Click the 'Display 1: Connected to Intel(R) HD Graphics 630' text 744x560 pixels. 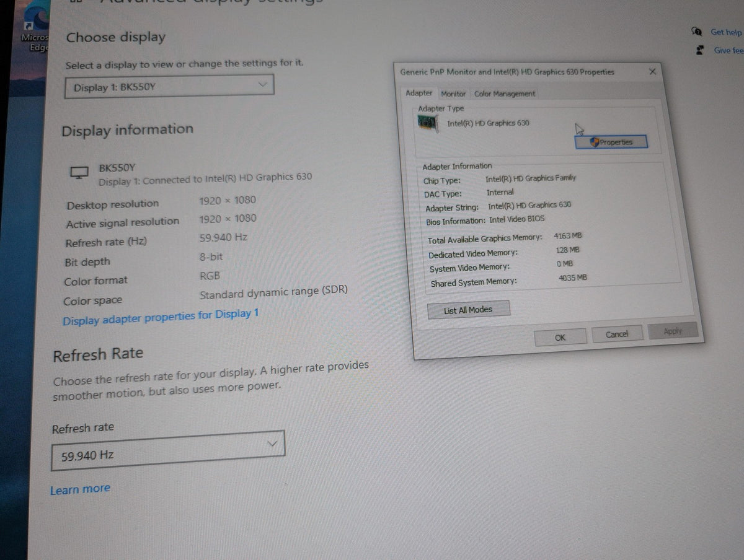point(205,180)
